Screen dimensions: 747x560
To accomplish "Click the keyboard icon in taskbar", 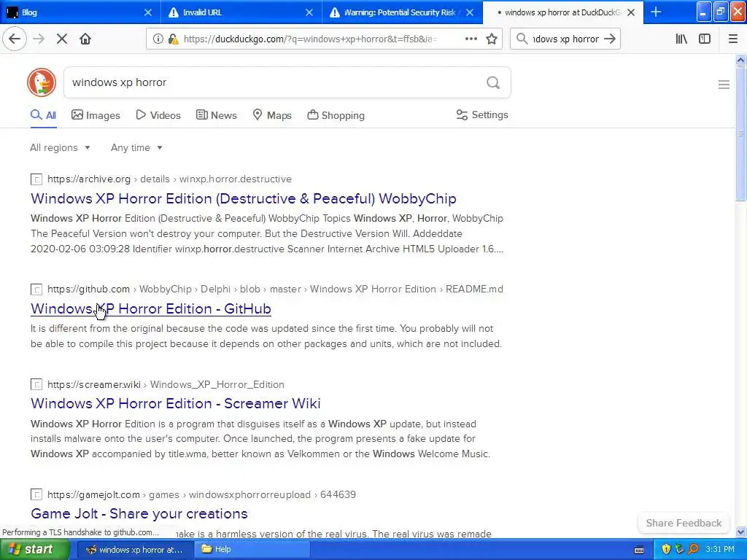I will click(x=639, y=550).
